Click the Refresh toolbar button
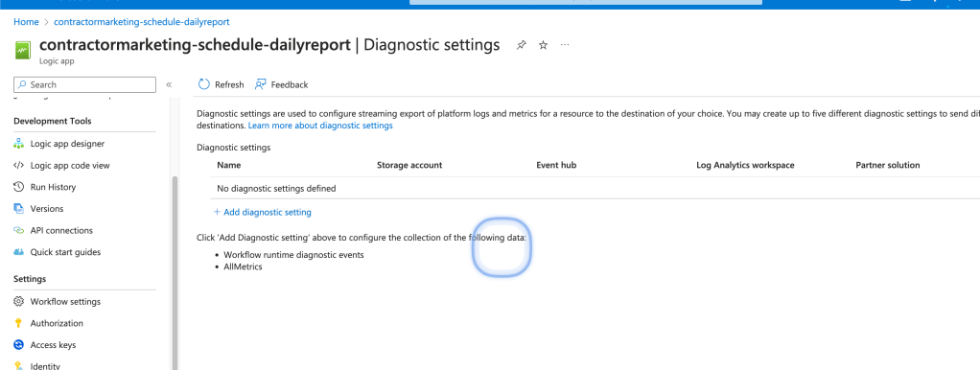980x370 pixels. click(222, 84)
